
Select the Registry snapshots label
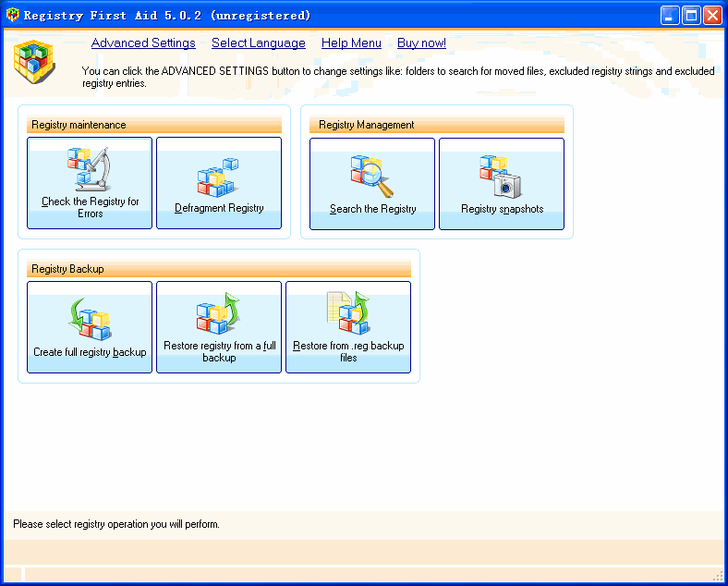502,209
